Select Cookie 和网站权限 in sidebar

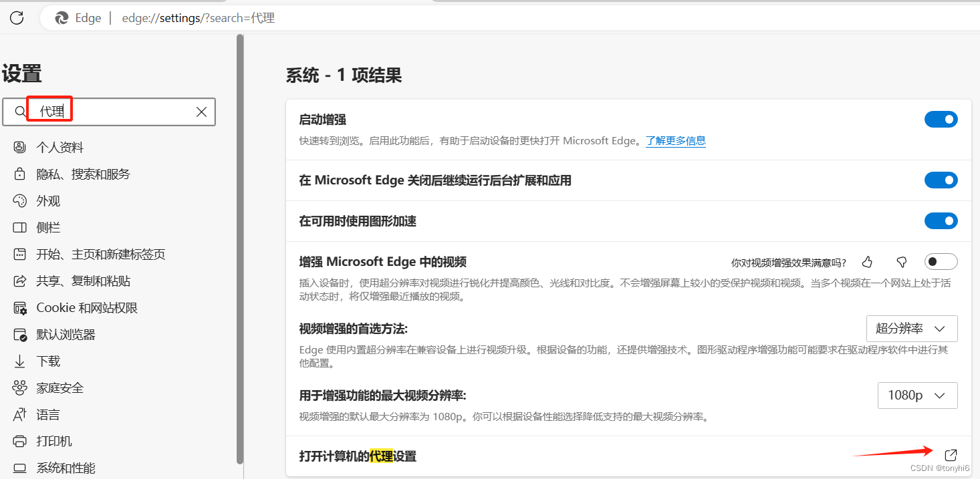[87, 308]
